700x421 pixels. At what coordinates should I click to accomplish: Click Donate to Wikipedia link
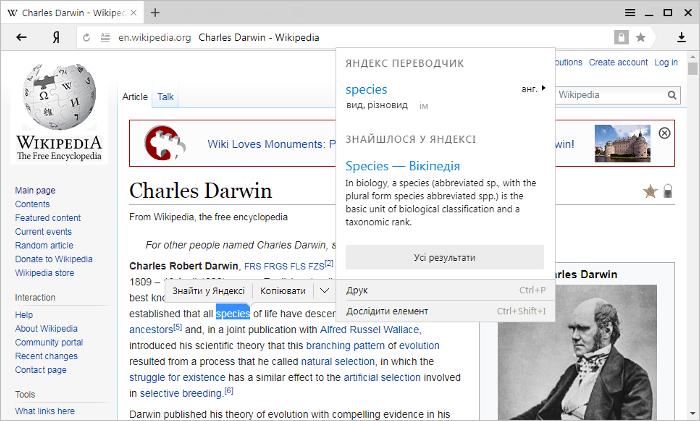point(54,259)
